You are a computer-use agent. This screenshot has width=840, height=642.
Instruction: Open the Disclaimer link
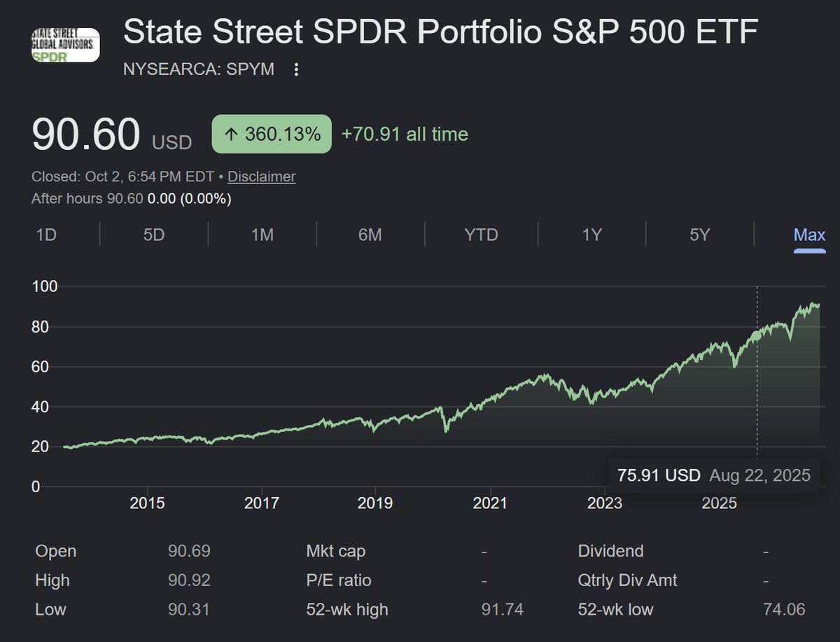(x=262, y=176)
